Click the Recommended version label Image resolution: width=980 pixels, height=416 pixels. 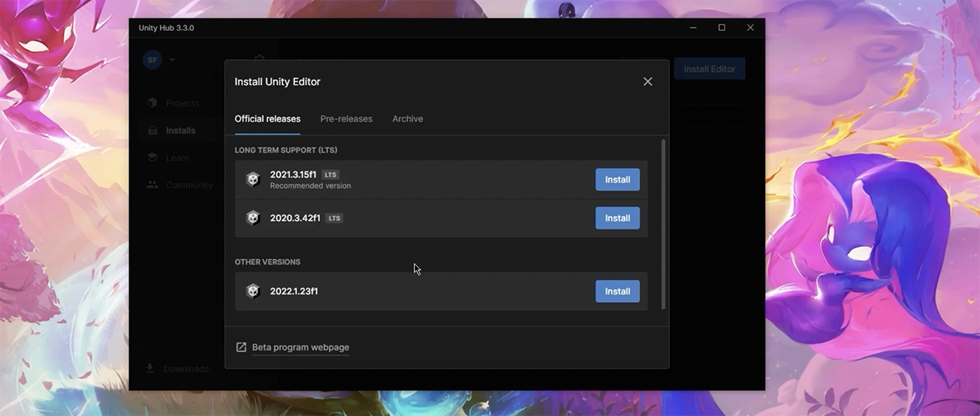(310, 186)
